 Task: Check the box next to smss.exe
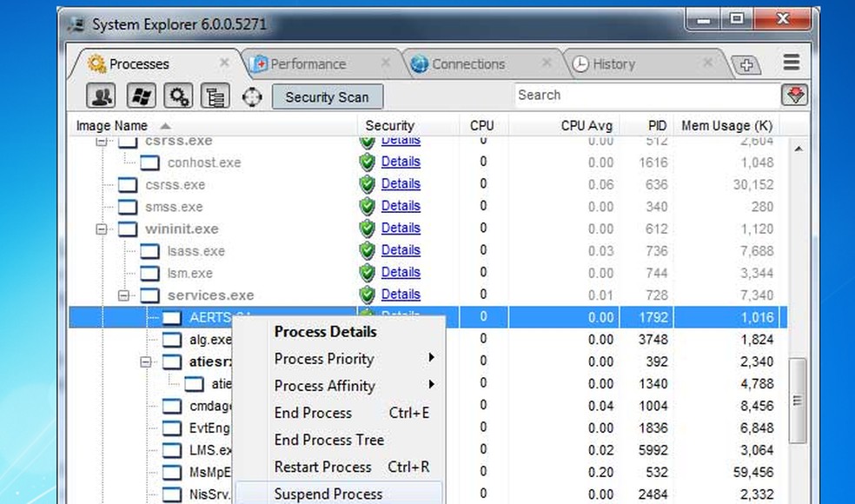126,207
